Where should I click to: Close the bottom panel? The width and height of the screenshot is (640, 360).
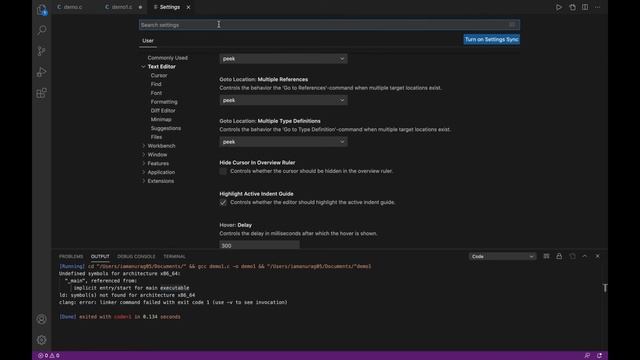[598, 256]
